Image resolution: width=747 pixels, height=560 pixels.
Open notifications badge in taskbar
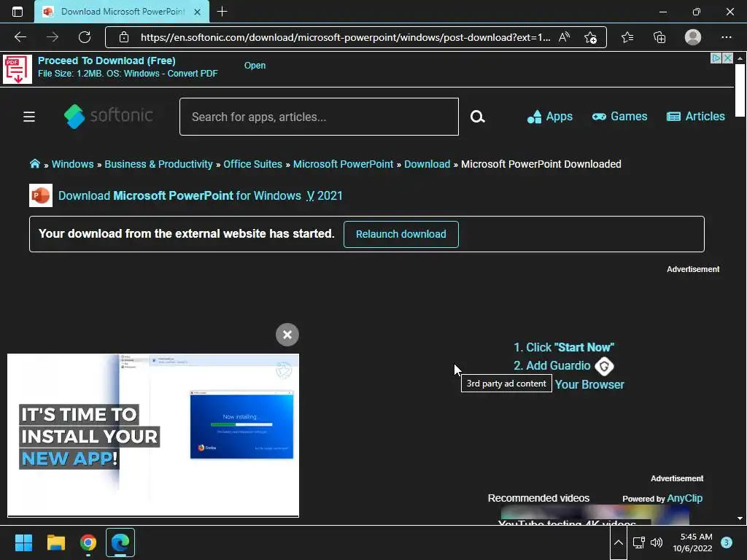point(726,542)
